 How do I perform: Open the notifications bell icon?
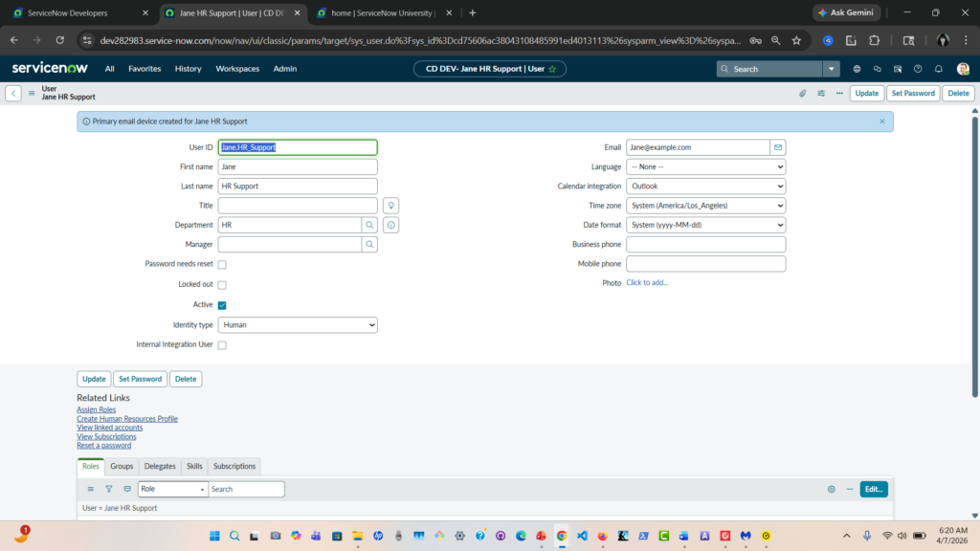(x=938, y=69)
